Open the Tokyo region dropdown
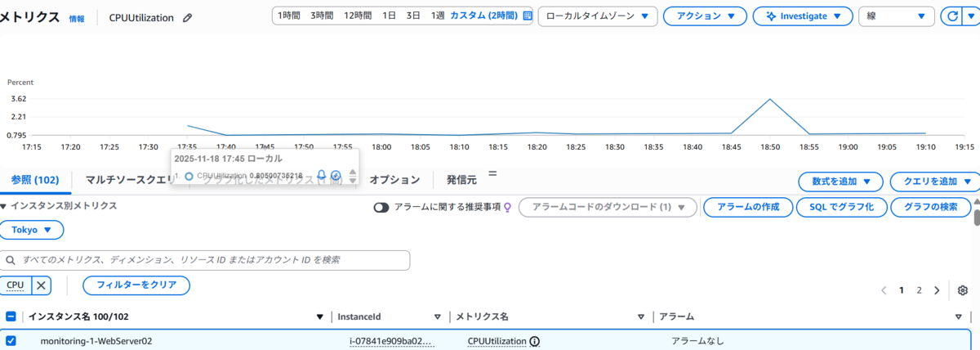This screenshot has width=980, height=350. (x=32, y=230)
